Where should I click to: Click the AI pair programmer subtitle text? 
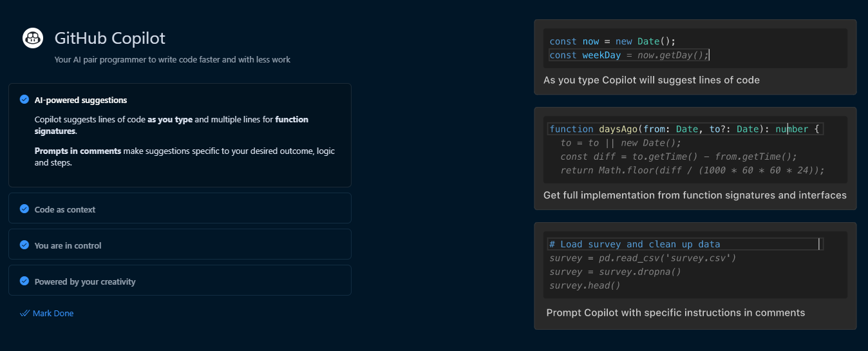click(173, 60)
